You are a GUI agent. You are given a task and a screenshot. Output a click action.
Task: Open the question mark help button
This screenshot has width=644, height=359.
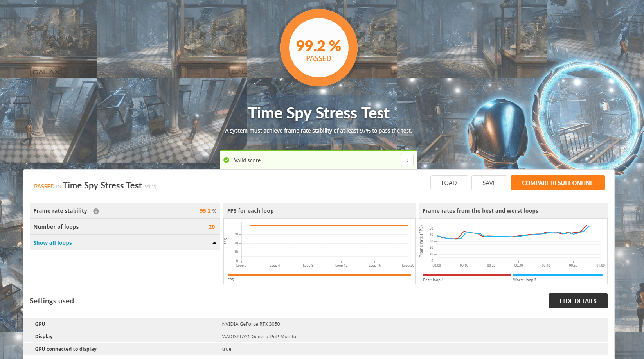407,160
